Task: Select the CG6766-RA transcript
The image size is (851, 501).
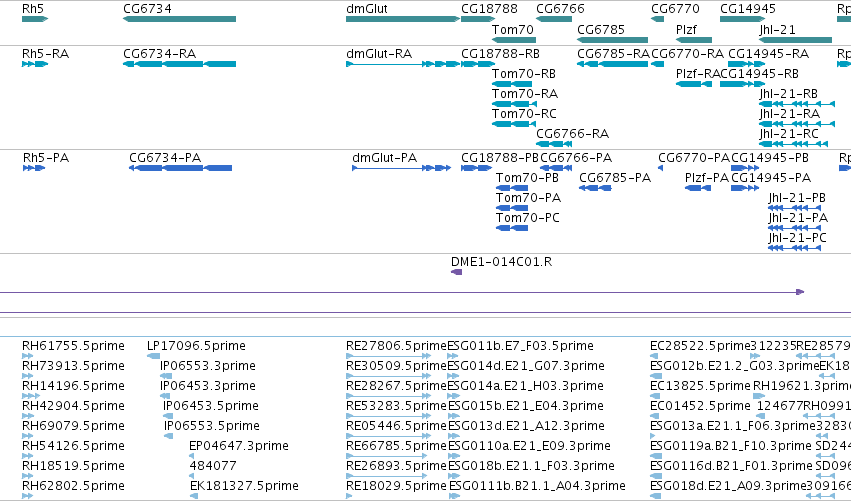Action: pyautogui.click(x=554, y=144)
